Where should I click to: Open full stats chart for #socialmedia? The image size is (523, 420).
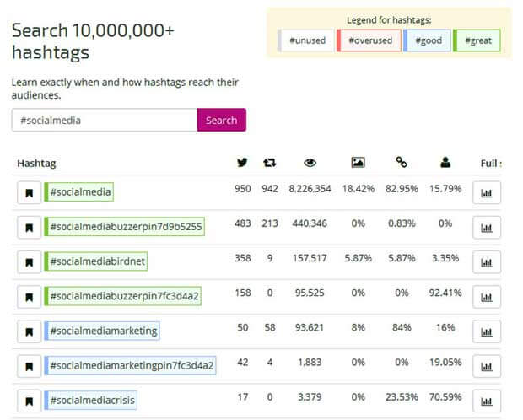tap(487, 192)
